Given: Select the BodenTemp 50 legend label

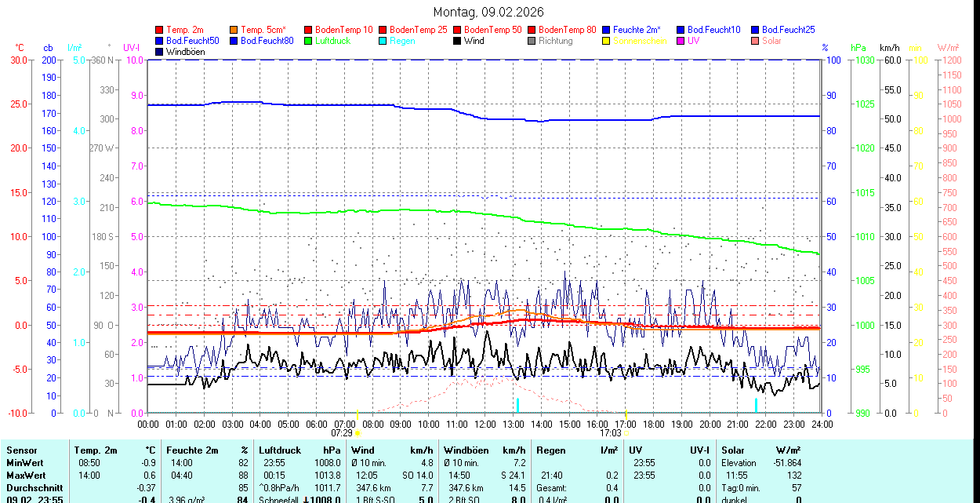Looking at the screenshot, I should pyautogui.click(x=492, y=30).
